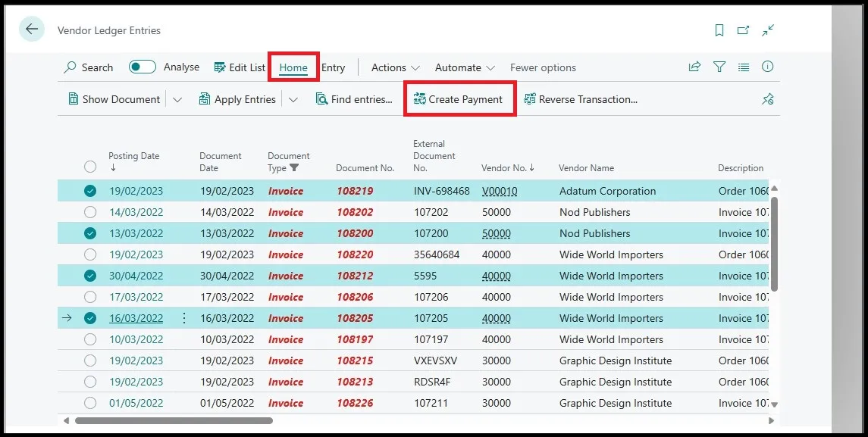Click document number 108226
This screenshot has height=437, width=868.
355,403
